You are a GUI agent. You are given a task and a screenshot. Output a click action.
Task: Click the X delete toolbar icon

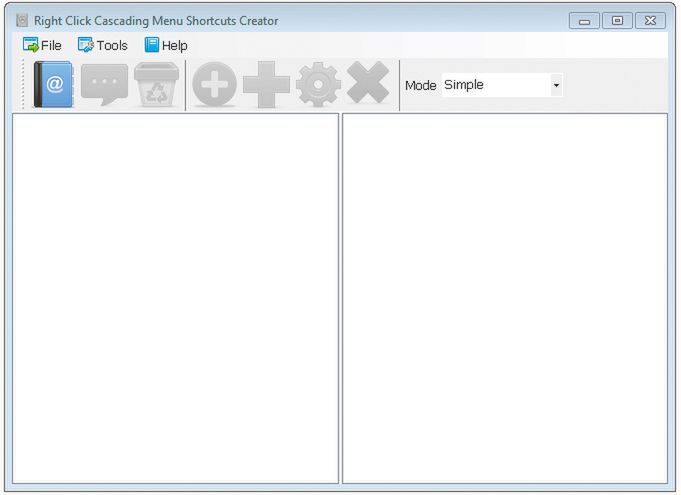[x=368, y=82]
